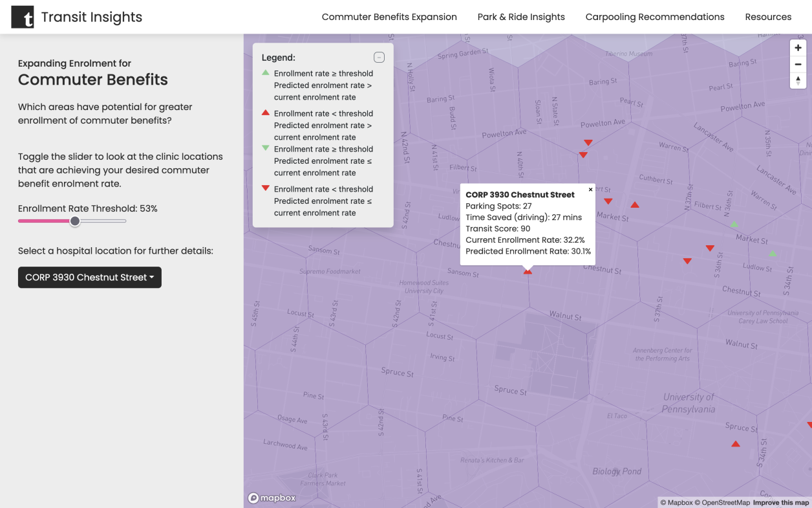Click the popup title CORP 3930 Chestnut Street
Viewport: 812px width, 508px height.
520,195
